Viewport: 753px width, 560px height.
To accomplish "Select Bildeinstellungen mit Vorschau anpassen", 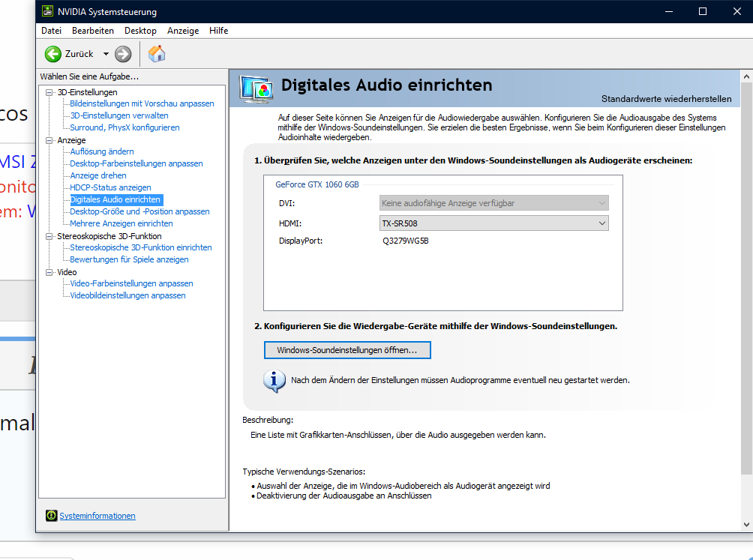I will (x=142, y=103).
